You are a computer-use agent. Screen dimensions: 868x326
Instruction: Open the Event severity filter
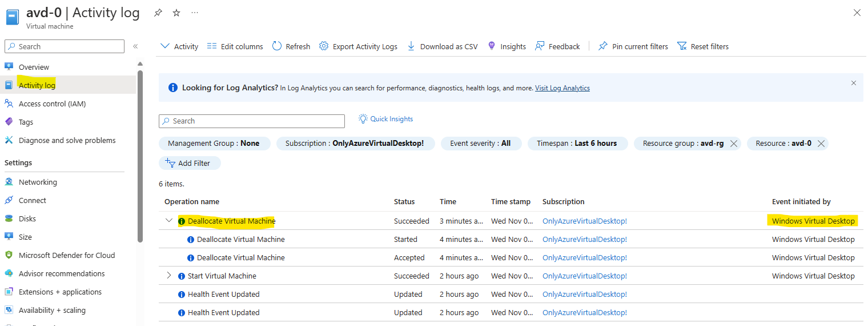pos(481,144)
